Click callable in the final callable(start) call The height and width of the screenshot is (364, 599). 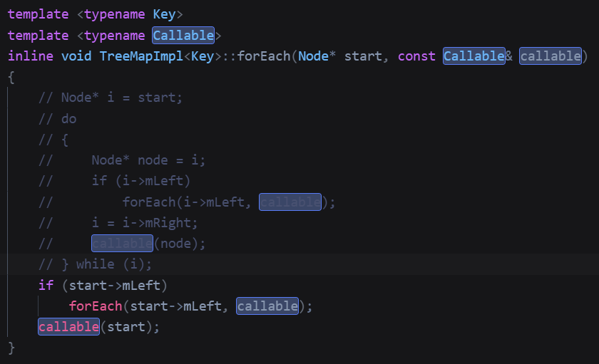(69, 327)
